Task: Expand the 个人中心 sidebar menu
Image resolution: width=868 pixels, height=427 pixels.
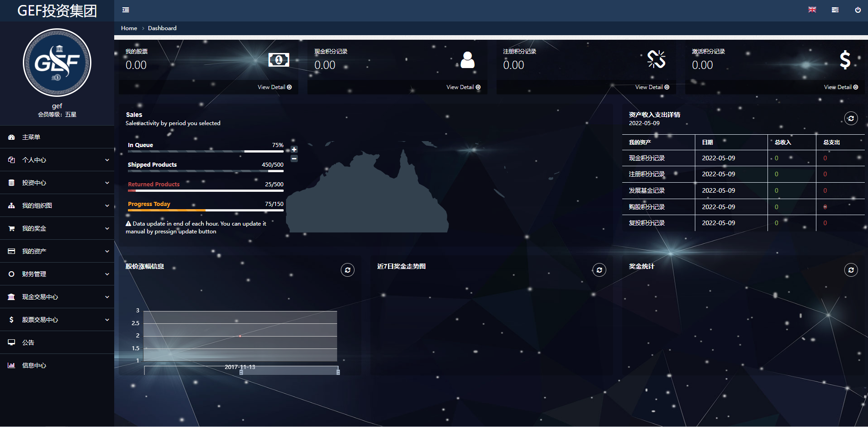Action: pyautogui.click(x=57, y=160)
